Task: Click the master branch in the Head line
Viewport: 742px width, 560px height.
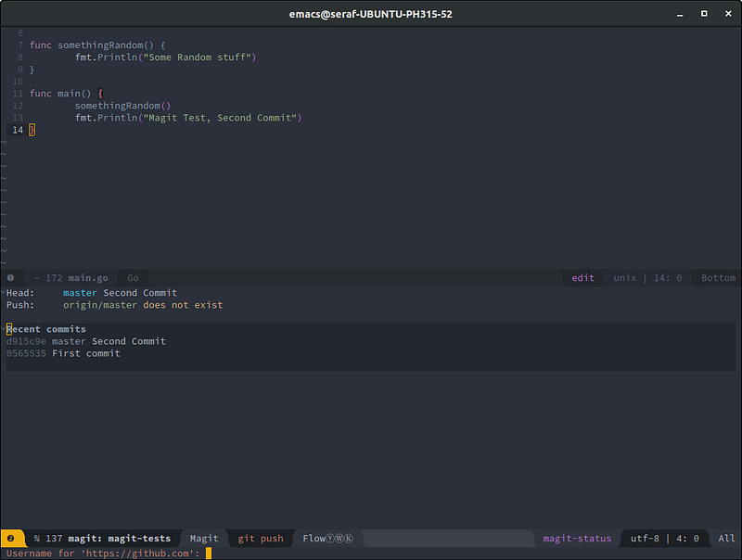Action: 80,293
